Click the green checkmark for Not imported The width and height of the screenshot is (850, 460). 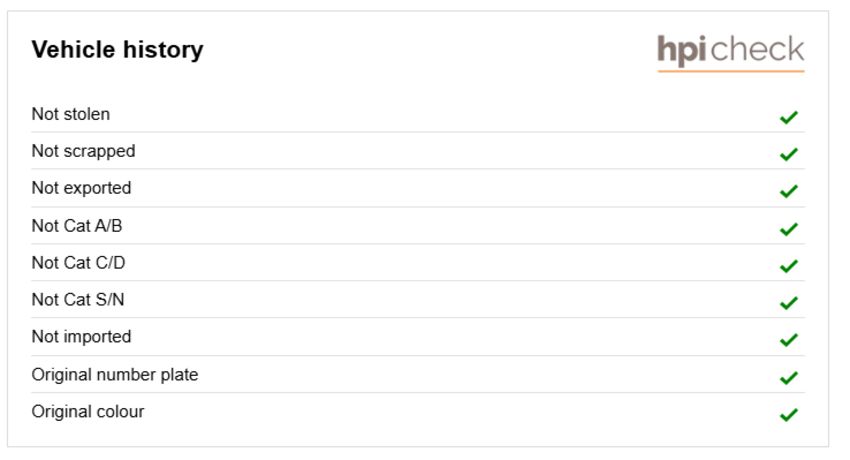point(789,340)
